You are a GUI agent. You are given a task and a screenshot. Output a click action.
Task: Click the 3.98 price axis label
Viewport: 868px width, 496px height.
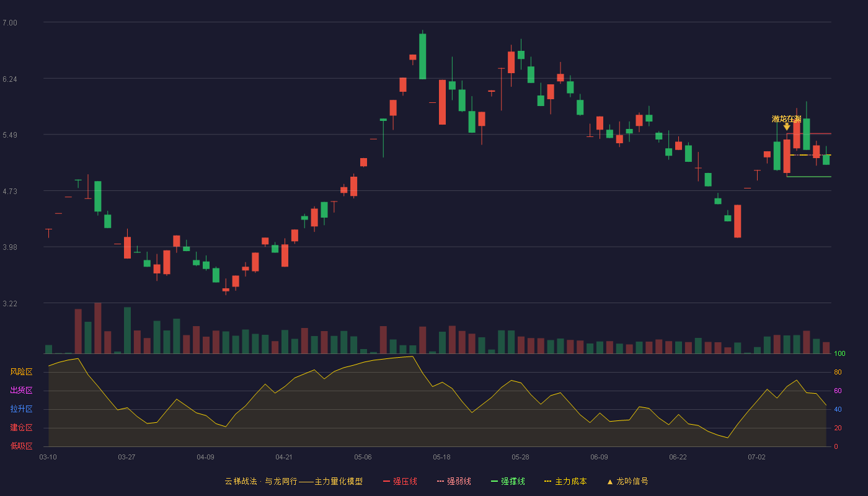click(10, 247)
